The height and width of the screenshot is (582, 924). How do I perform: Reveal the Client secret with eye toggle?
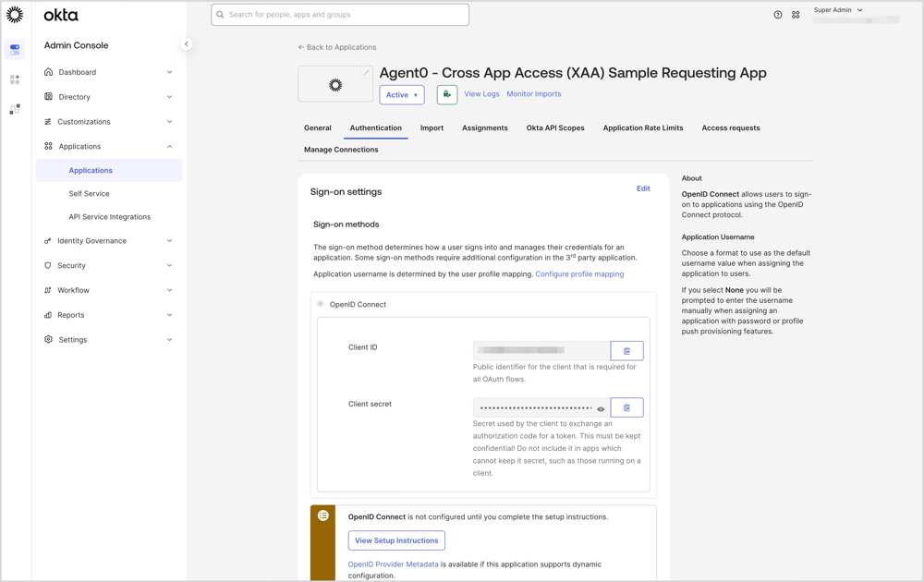[599, 407]
